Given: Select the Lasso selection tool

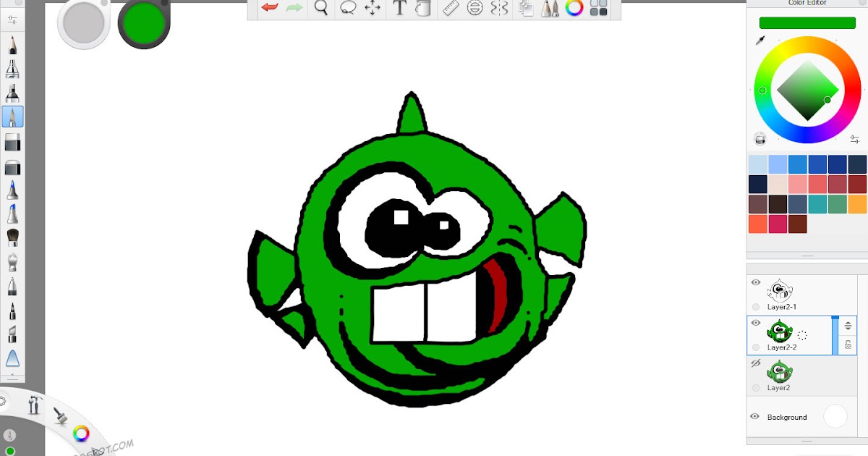Looking at the screenshot, I should point(348,8).
